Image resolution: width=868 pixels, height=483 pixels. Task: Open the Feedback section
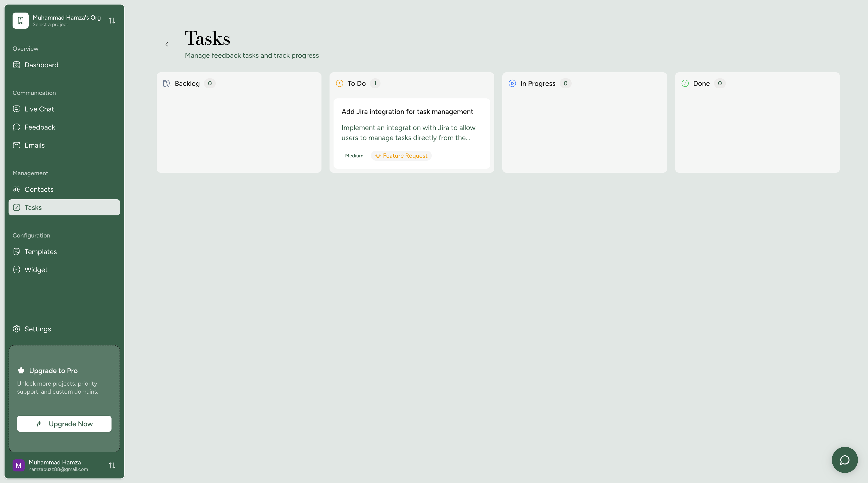(x=39, y=127)
